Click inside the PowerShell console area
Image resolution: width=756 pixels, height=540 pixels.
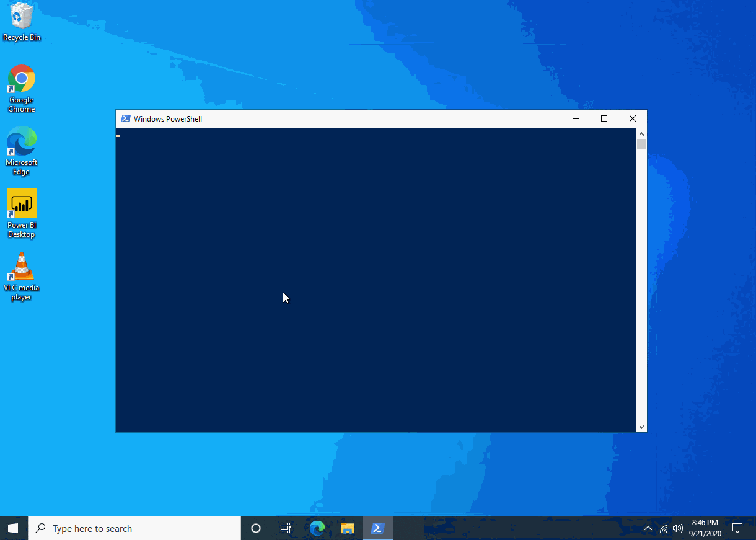pyautogui.click(x=376, y=280)
